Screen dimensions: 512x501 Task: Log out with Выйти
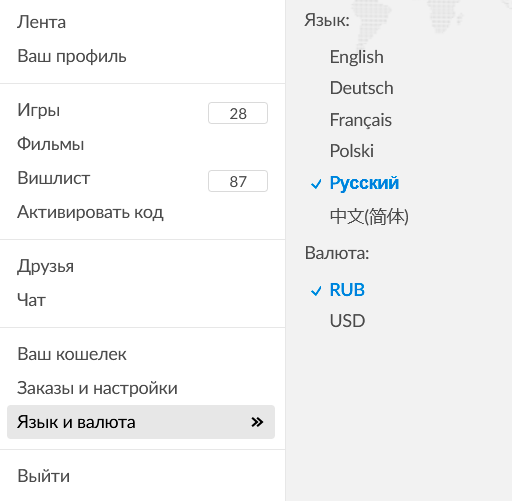coord(44,476)
